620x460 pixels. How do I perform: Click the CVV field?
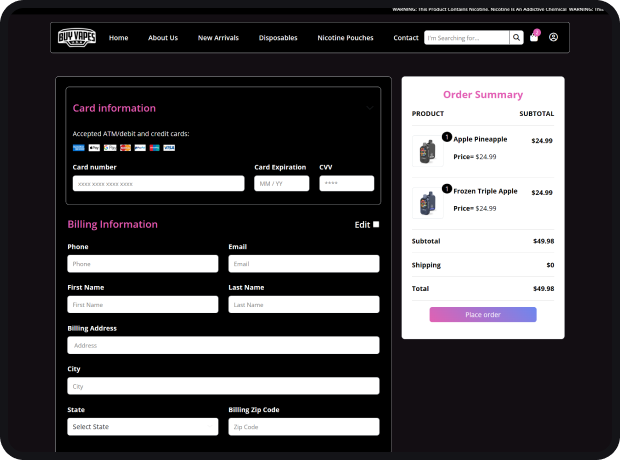pyautogui.click(x=347, y=184)
